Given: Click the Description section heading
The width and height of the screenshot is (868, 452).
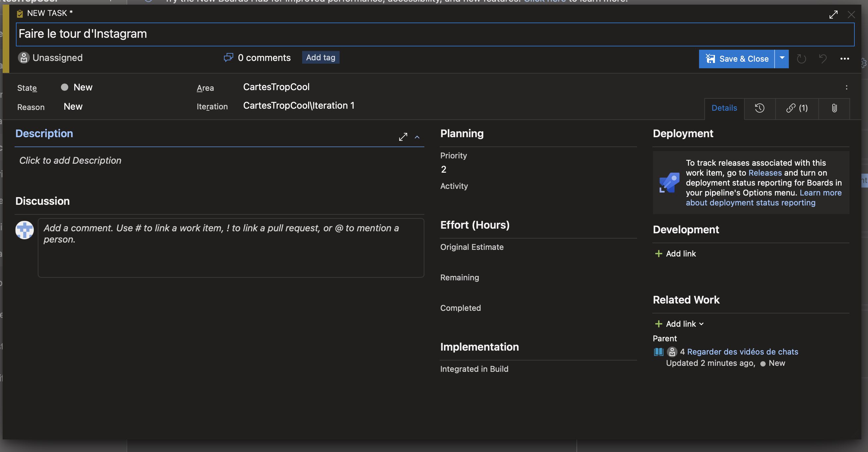Looking at the screenshot, I should click(44, 134).
